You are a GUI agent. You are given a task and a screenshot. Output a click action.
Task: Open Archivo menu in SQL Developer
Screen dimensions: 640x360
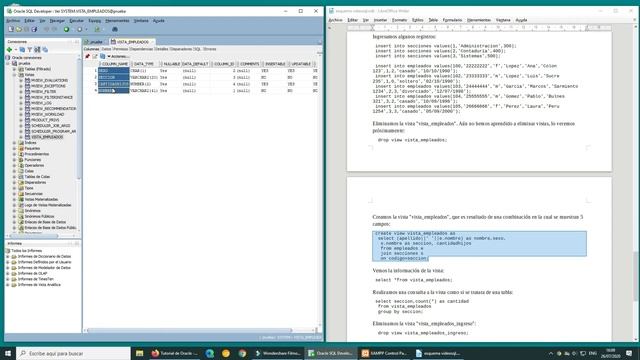coord(13,20)
